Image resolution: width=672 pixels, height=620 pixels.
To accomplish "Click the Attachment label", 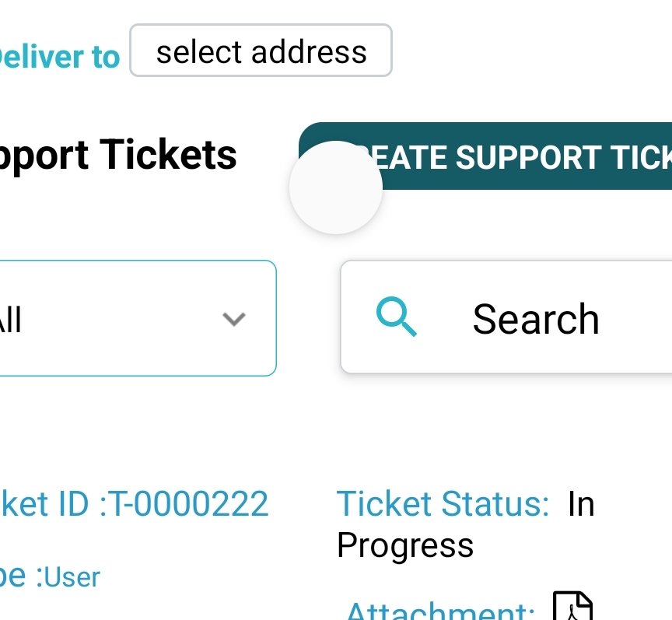I will [440, 611].
